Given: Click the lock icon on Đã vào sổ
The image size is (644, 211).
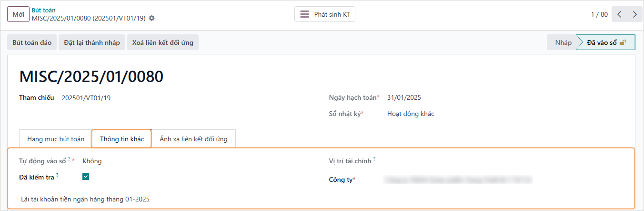Looking at the screenshot, I should (623, 42).
